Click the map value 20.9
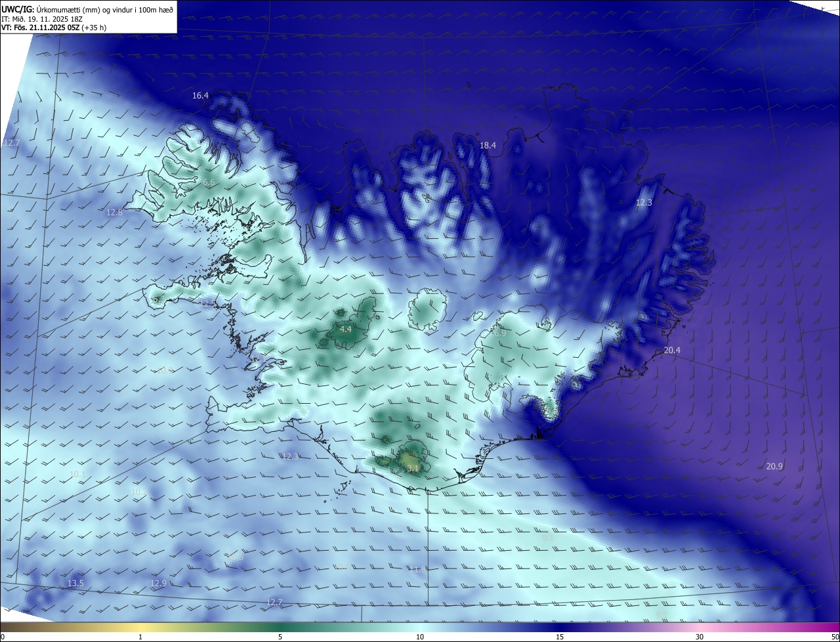Image resolution: width=840 pixels, height=642 pixels. pos(774,467)
